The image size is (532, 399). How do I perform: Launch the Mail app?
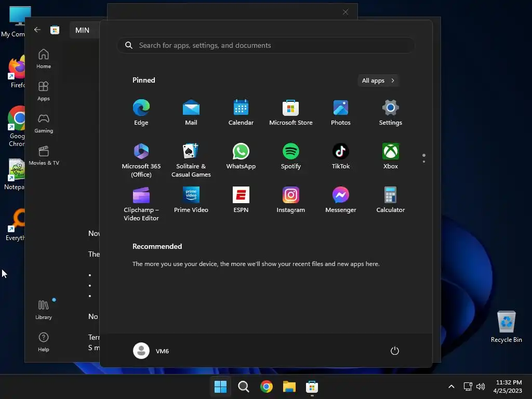191,113
